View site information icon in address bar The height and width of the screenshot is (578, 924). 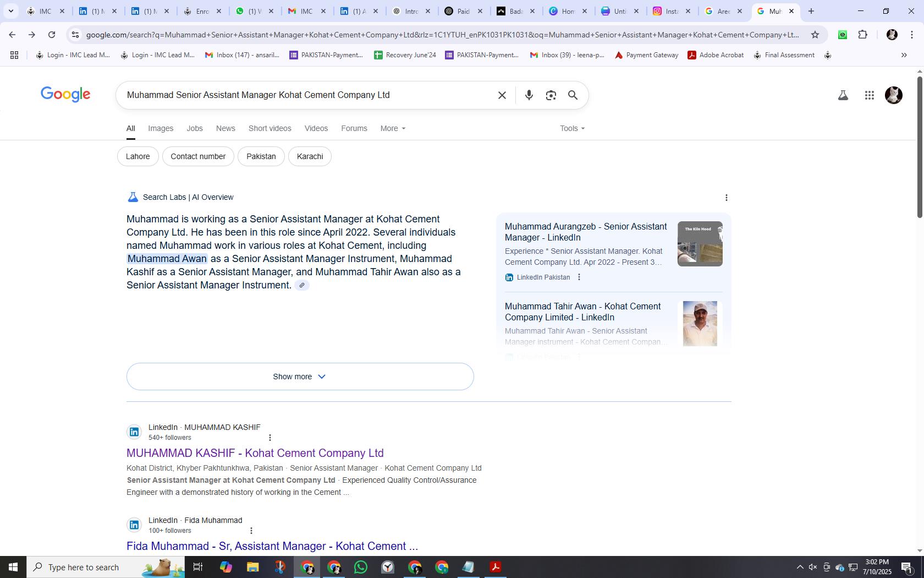pyautogui.click(x=75, y=35)
